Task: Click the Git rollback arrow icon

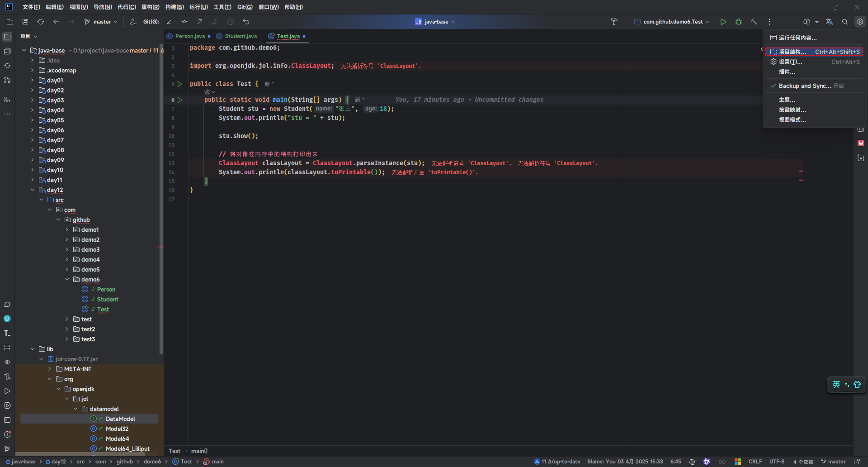Action: pyautogui.click(x=246, y=22)
